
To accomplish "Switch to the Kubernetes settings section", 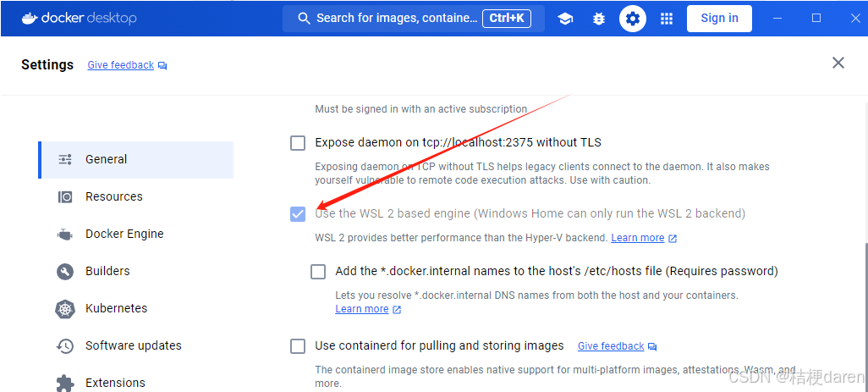I will click(135, 308).
